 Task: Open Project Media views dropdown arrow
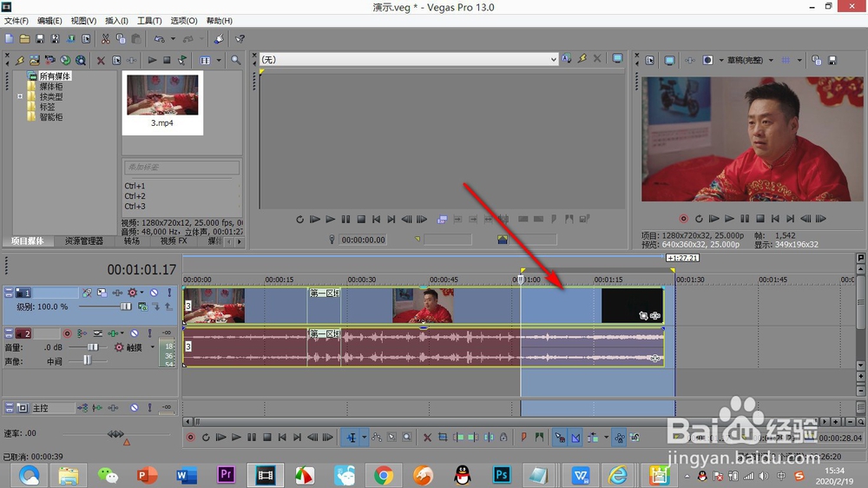(x=219, y=60)
